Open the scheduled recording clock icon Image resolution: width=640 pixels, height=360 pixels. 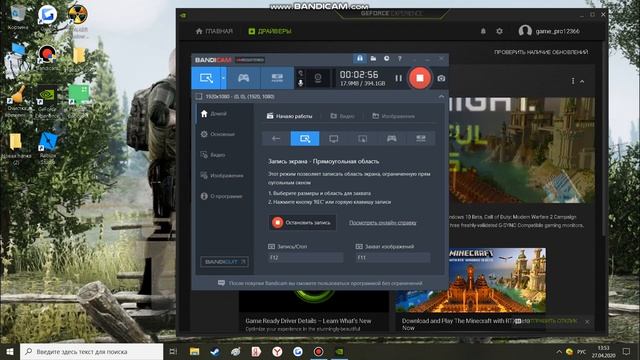387,59
